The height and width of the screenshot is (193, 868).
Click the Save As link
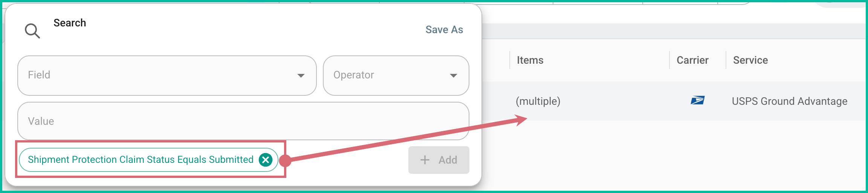point(444,30)
